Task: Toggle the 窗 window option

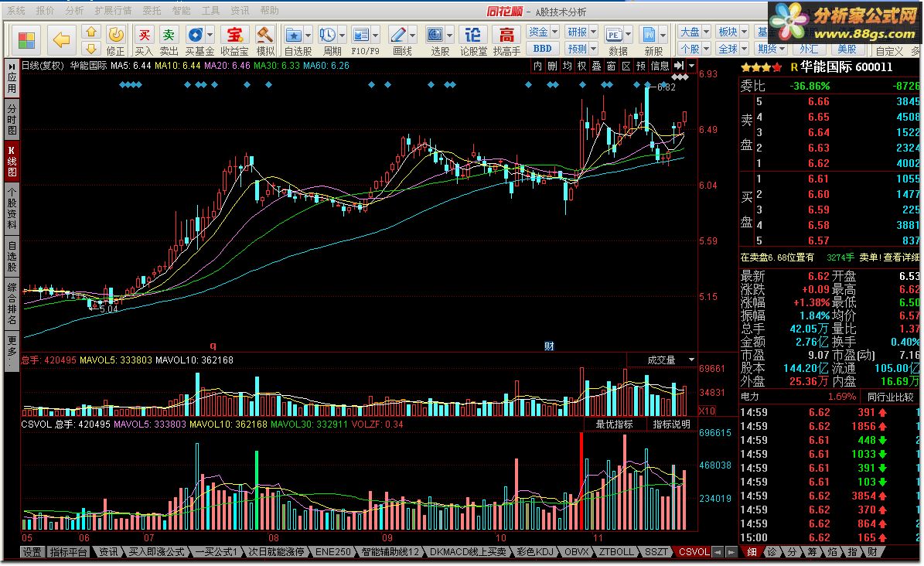Action: (611, 66)
